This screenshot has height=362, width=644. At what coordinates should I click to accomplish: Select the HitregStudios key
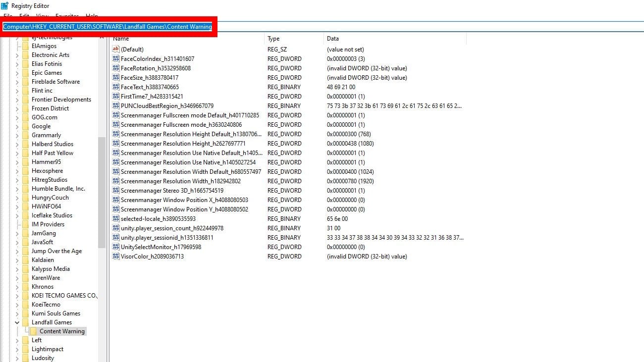[x=50, y=180]
